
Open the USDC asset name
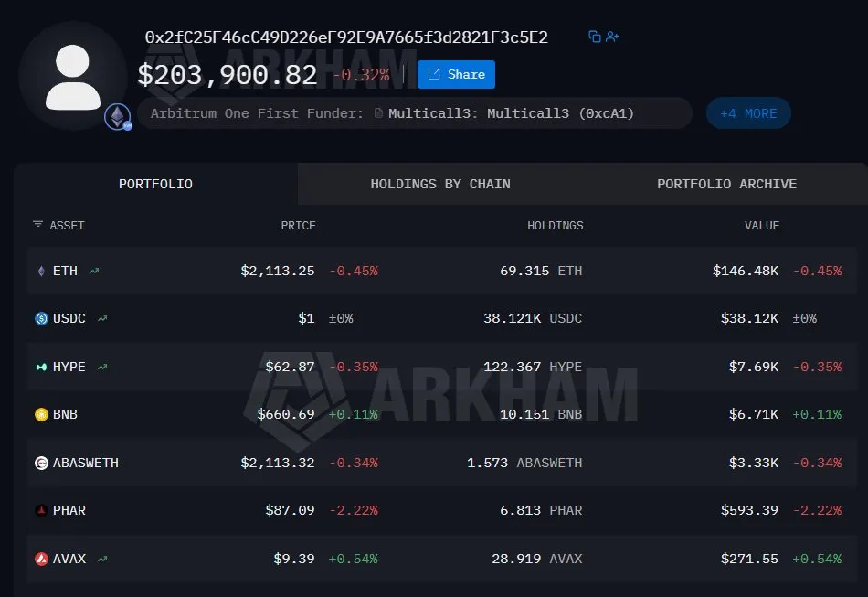[69, 318]
